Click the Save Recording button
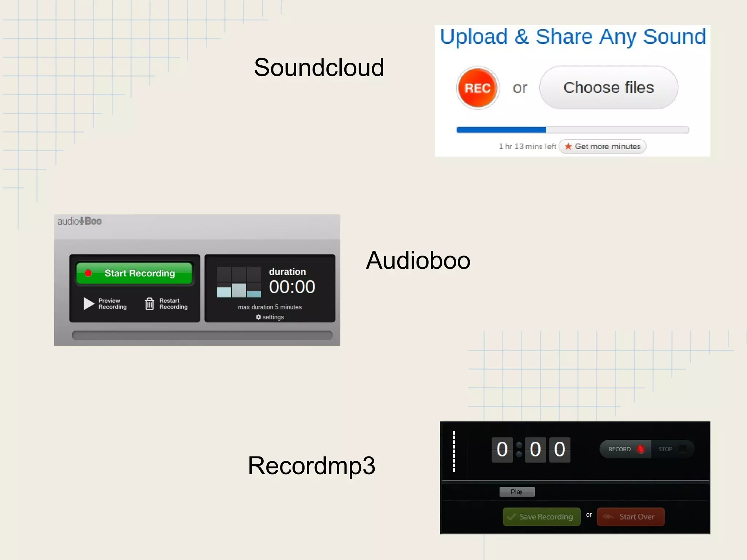This screenshot has width=747, height=560. [x=542, y=517]
